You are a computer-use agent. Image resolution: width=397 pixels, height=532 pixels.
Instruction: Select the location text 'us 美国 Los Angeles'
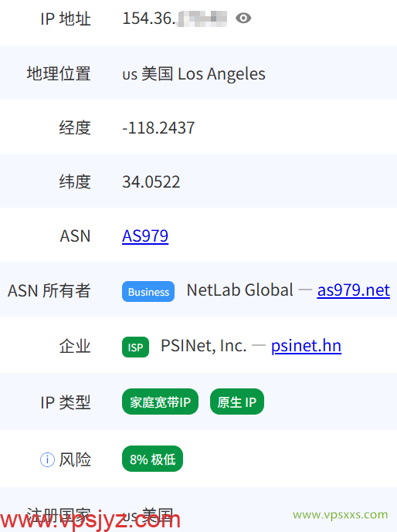[x=194, y=73]
